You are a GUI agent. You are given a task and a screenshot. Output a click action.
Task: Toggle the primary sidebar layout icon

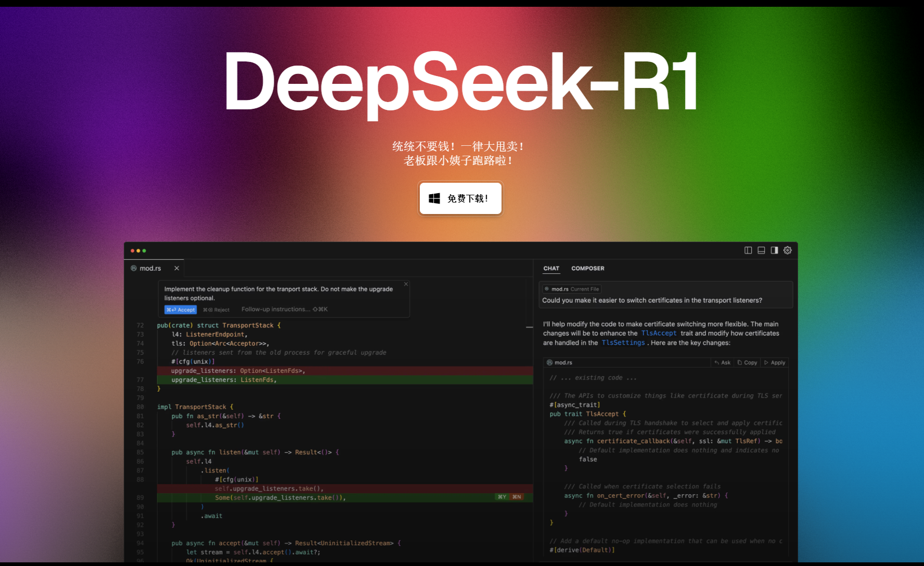[x=748, y=250]
